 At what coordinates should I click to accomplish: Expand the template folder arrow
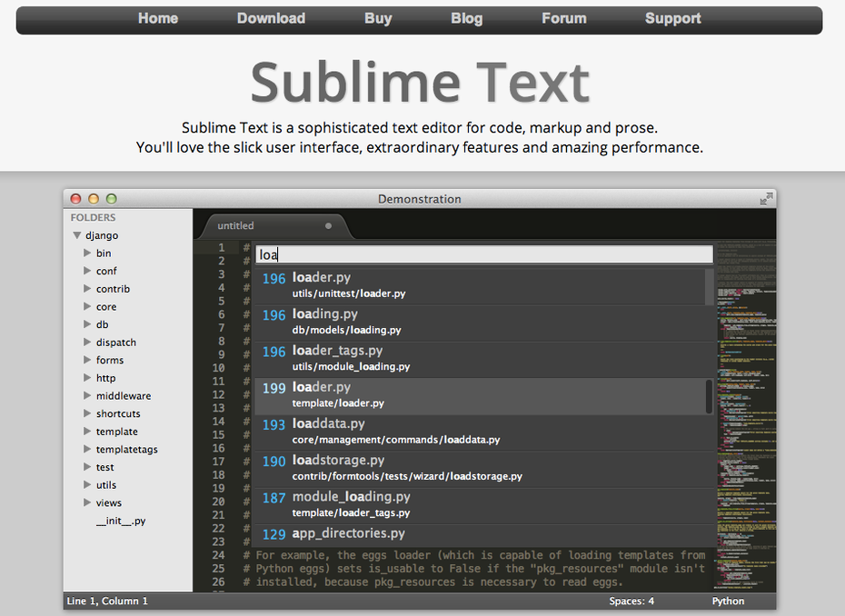(x=87, y=431)
